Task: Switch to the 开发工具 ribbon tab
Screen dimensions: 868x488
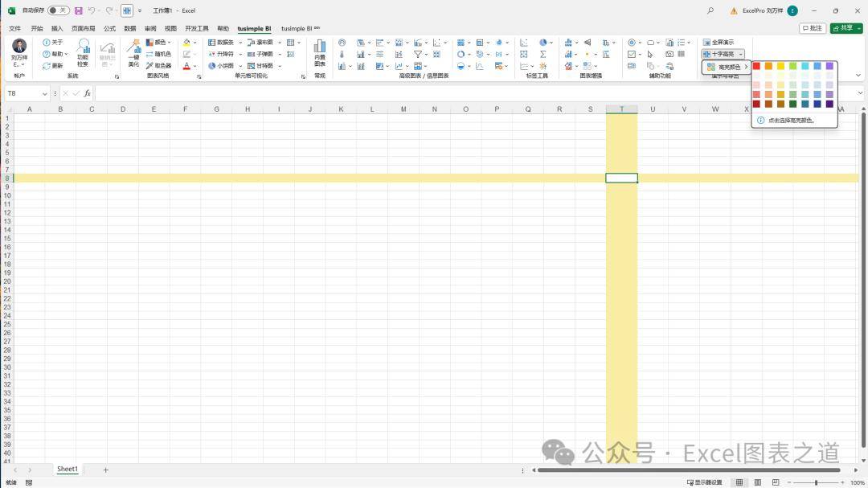Action: (196, 28)
